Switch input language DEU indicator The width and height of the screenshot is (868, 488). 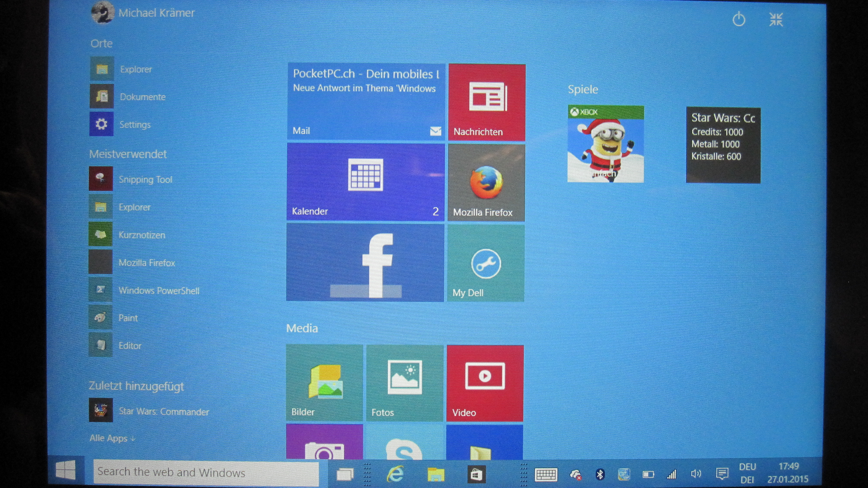747,473
